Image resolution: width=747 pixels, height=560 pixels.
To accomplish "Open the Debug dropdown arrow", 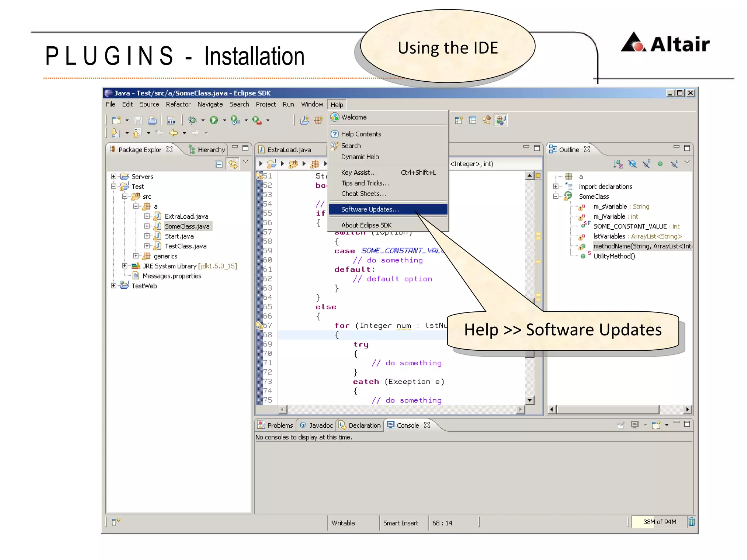I will pyautogui.click(x=203, y=120).
